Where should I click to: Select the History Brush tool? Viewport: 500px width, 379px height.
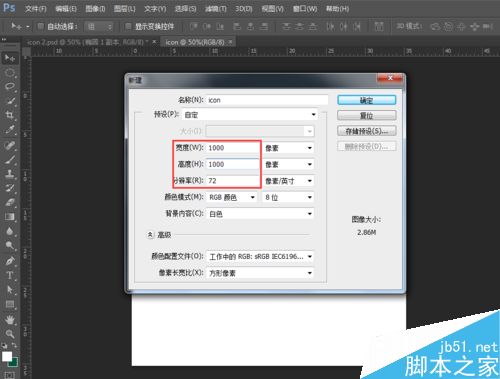pyautogui.click(x=10, y=188)
